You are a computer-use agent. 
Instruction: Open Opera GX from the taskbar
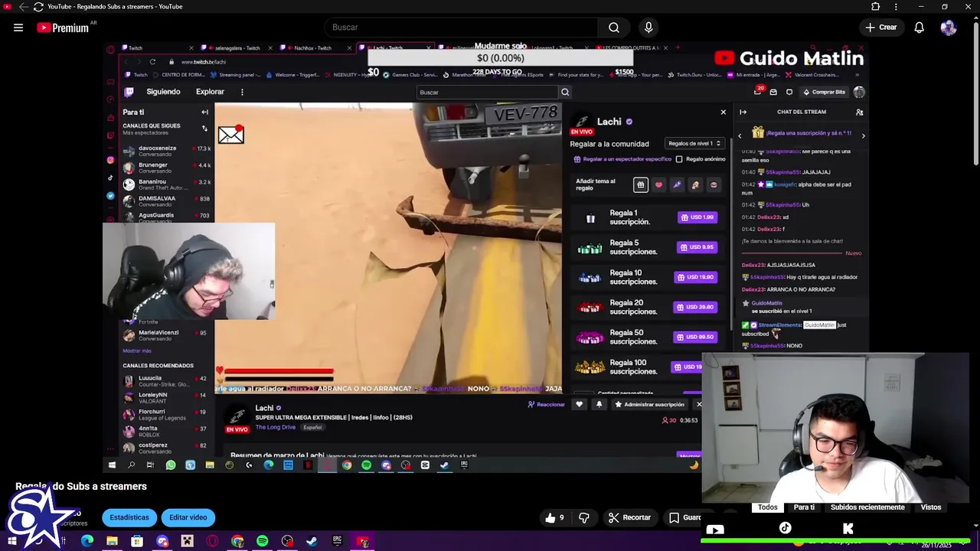[x=212, y=541]
